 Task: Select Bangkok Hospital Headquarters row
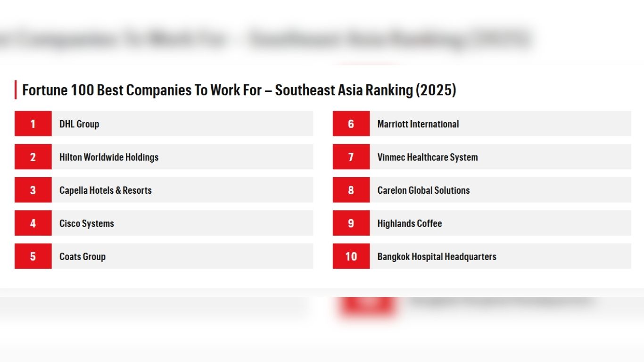[482, 256]
